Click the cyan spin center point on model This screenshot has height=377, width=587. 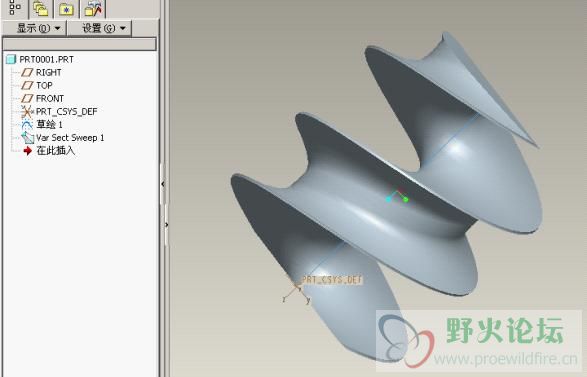(388, 200)
